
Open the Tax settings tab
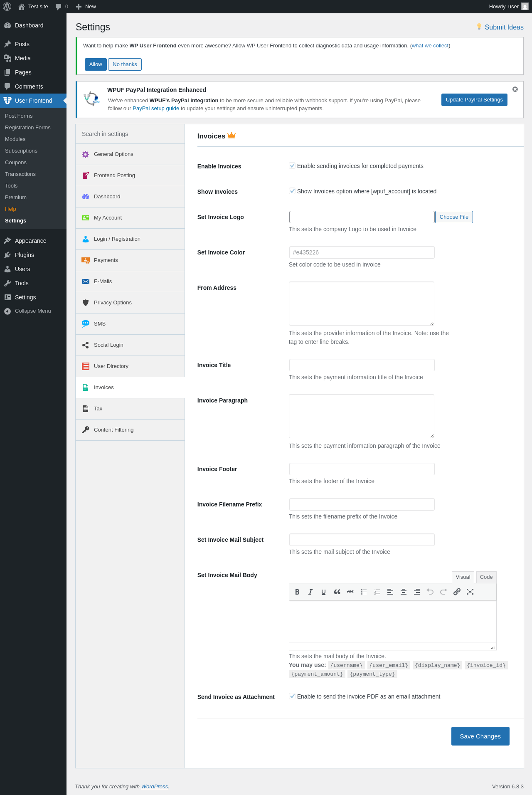(x=130, y=409)
